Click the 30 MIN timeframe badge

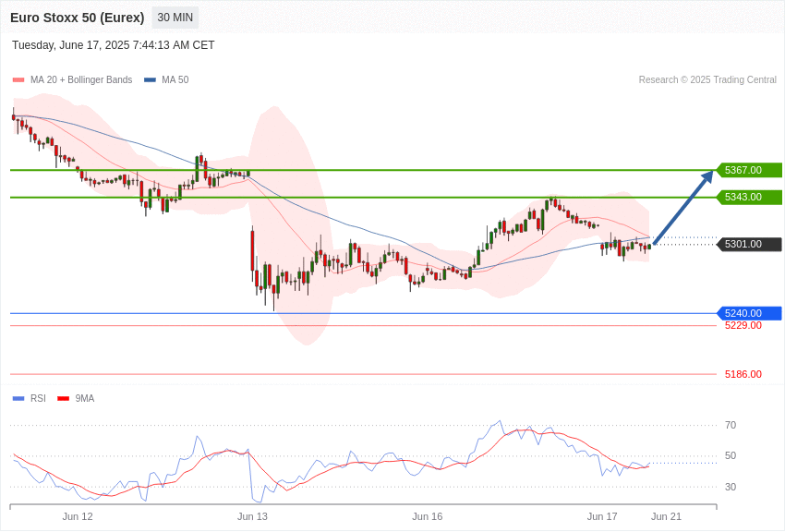tap(175, 18)
